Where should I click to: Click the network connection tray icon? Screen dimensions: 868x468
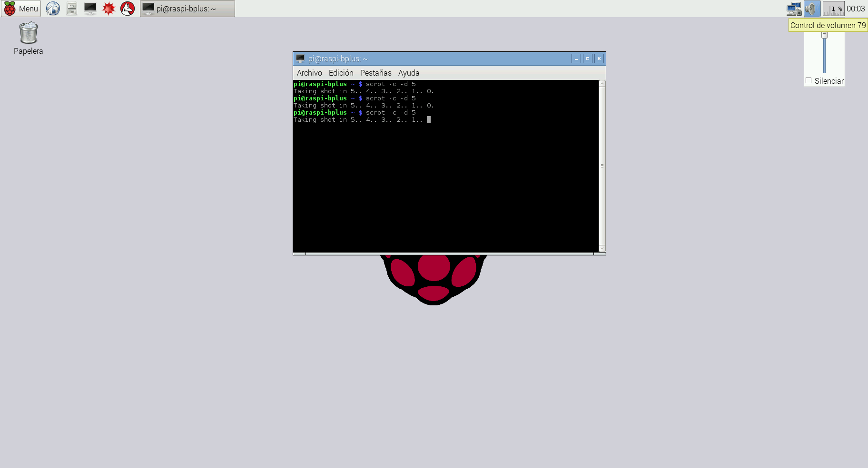click(794, 9)
